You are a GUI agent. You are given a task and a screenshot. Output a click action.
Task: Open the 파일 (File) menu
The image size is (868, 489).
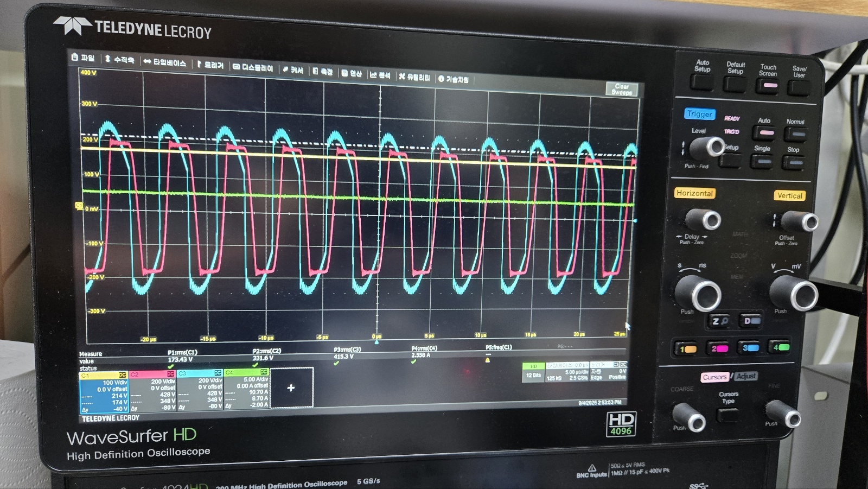(83, 58)
